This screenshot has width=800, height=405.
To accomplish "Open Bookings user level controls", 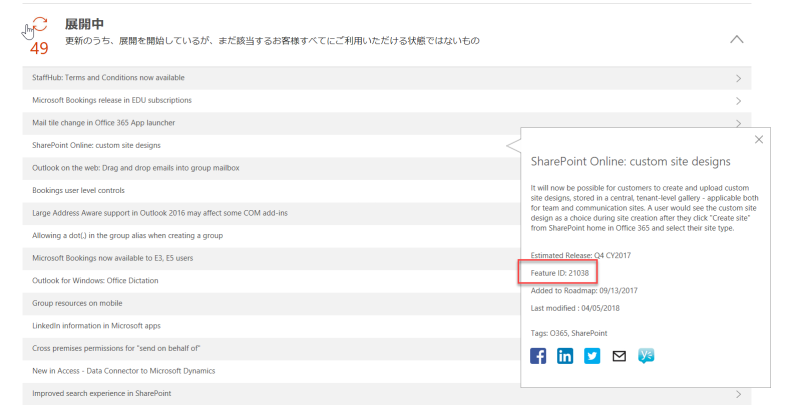I will [x=271, y=190].
